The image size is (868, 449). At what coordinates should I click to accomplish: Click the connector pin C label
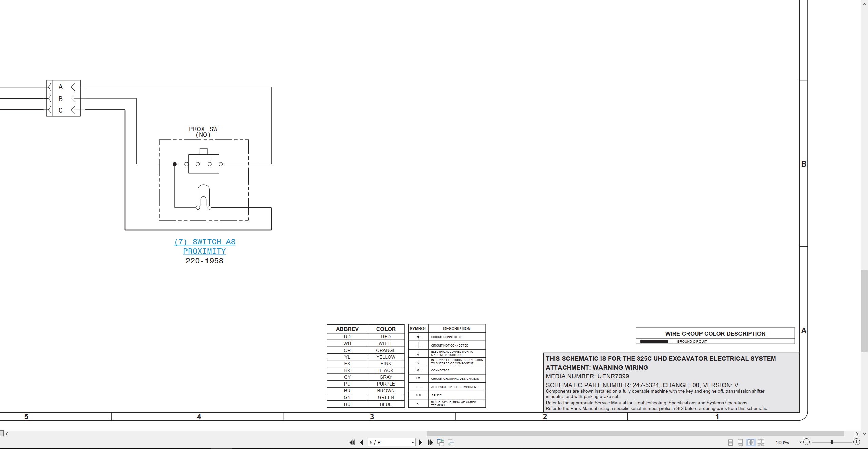pos(61,110)
